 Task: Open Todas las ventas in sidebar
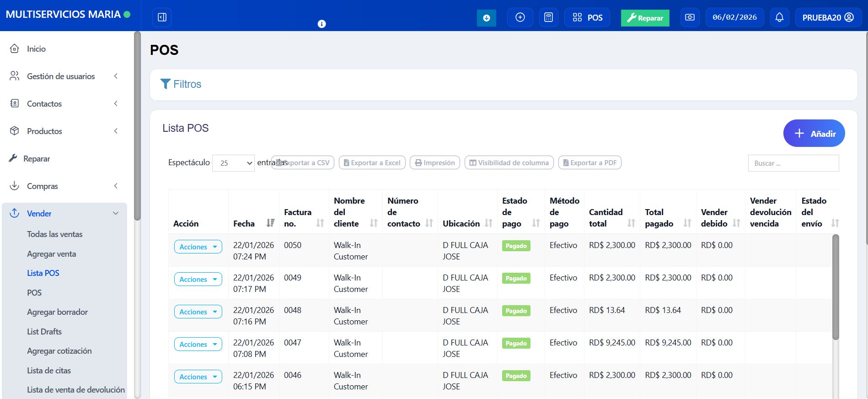point(55,234)
